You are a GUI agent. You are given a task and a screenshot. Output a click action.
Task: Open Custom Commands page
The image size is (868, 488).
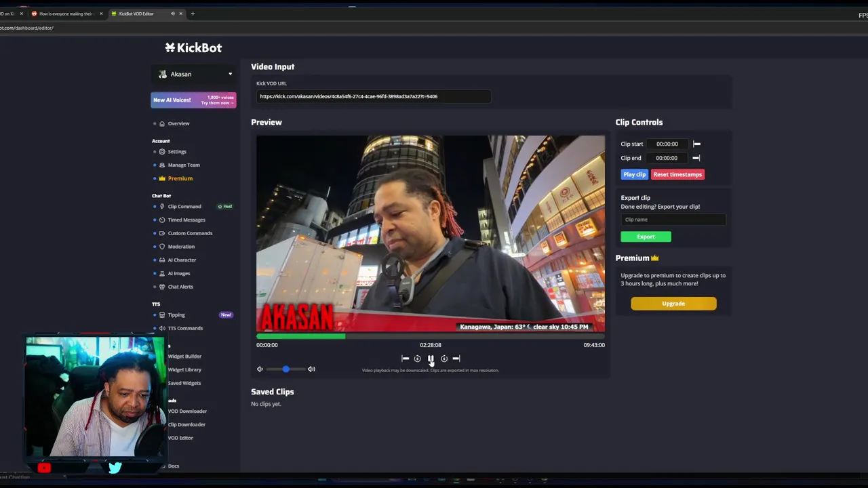pos(190,233)
